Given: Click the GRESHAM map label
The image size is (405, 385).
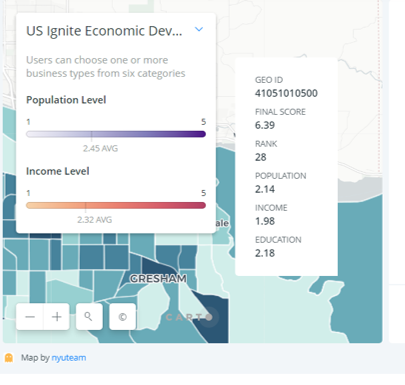Looking at the screenshot, I should pyautogui.click(x=158, y=279).
